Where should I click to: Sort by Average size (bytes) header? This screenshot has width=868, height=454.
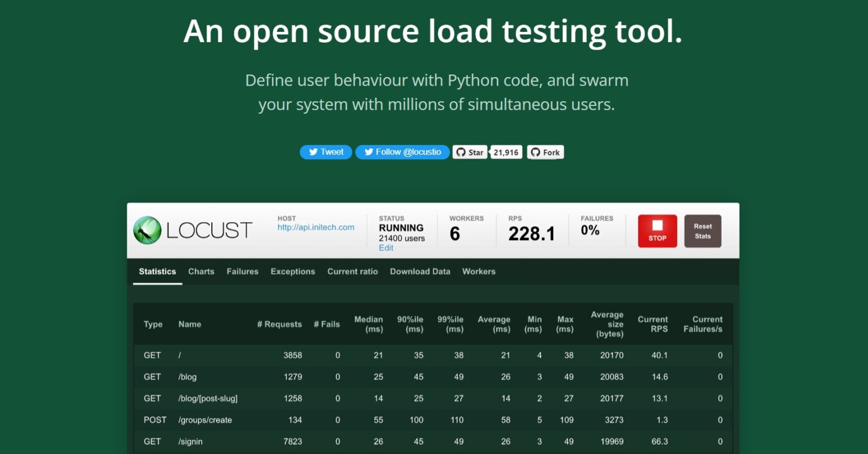click(x=607, y=324)
